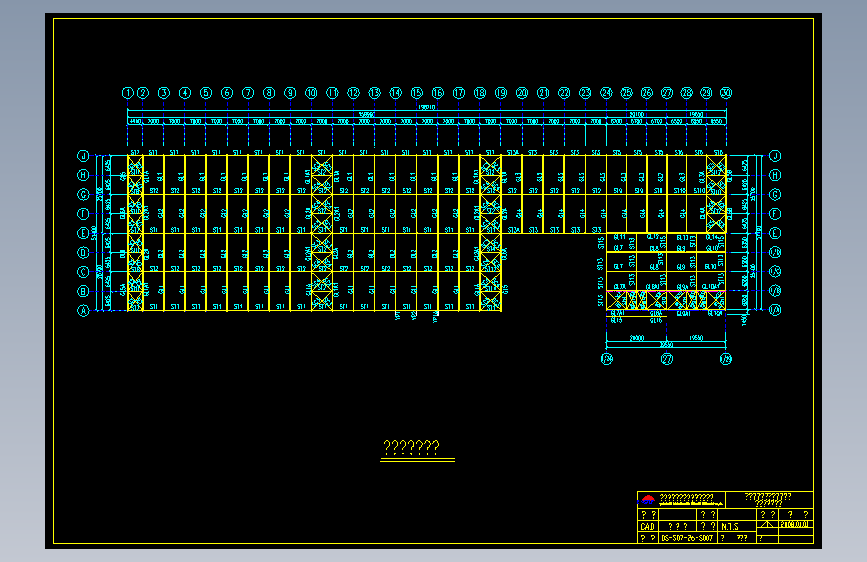The height and width of the screenshot is (562, 867).
Task: Pick grid axis bubble 6
Action: [227, 93]
